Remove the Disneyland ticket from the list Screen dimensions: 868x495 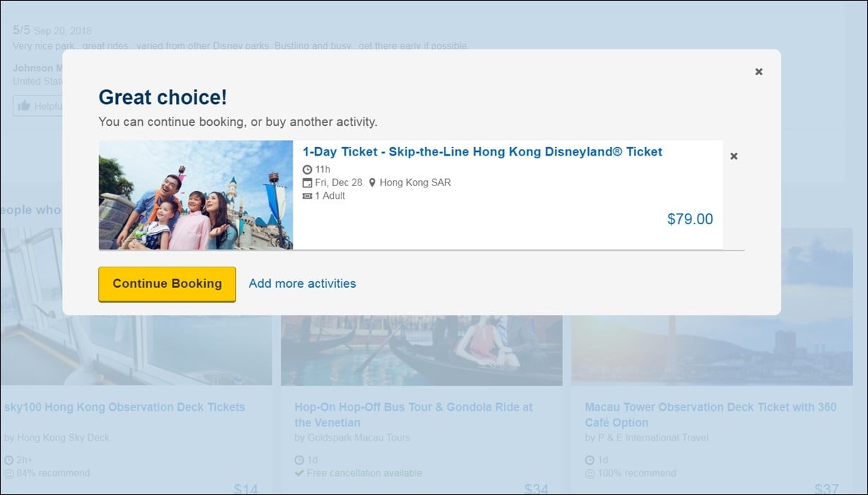[x=734, y=156]
